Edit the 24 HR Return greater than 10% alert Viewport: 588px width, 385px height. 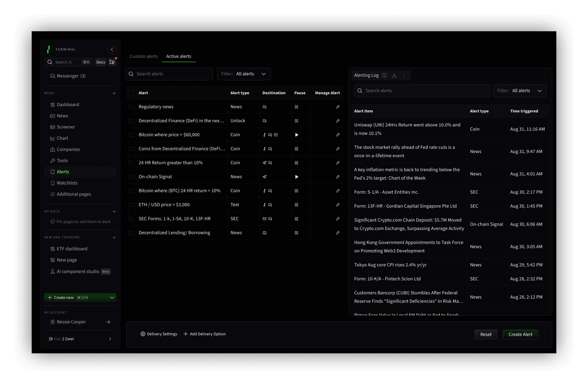(x=338, y=163)
